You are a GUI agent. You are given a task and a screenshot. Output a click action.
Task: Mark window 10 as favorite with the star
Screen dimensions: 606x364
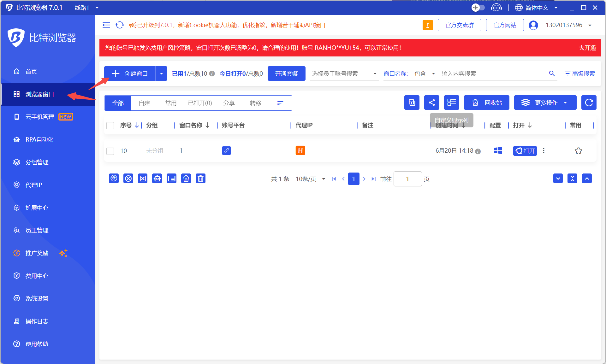tap(578, 151)
